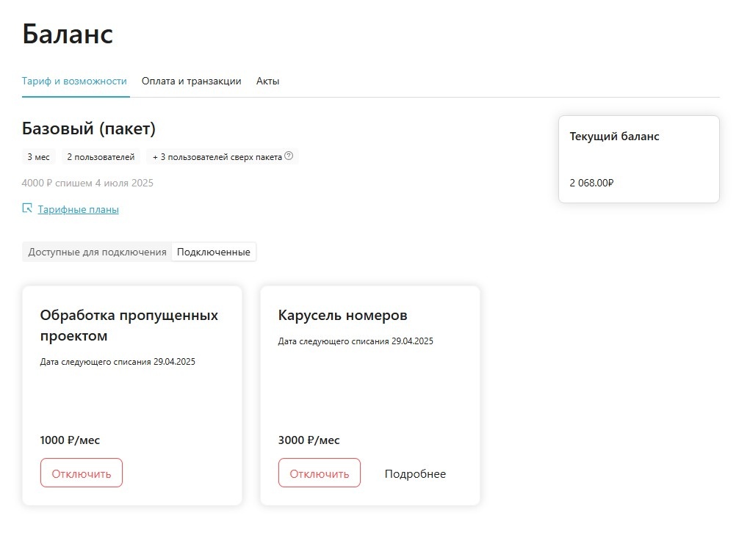750x560 pixels.
Task: Click the Баланс page title
Action: tap(68, 34)
